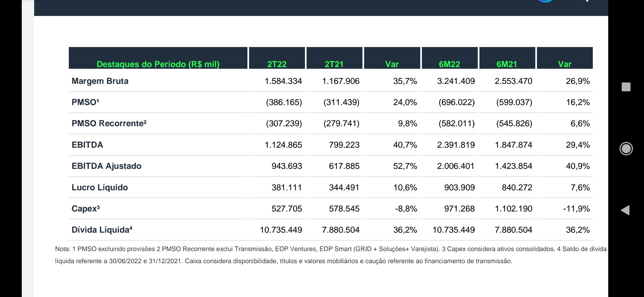
Task: Select the Margem Bruta row label
Action: coord(100,81)
